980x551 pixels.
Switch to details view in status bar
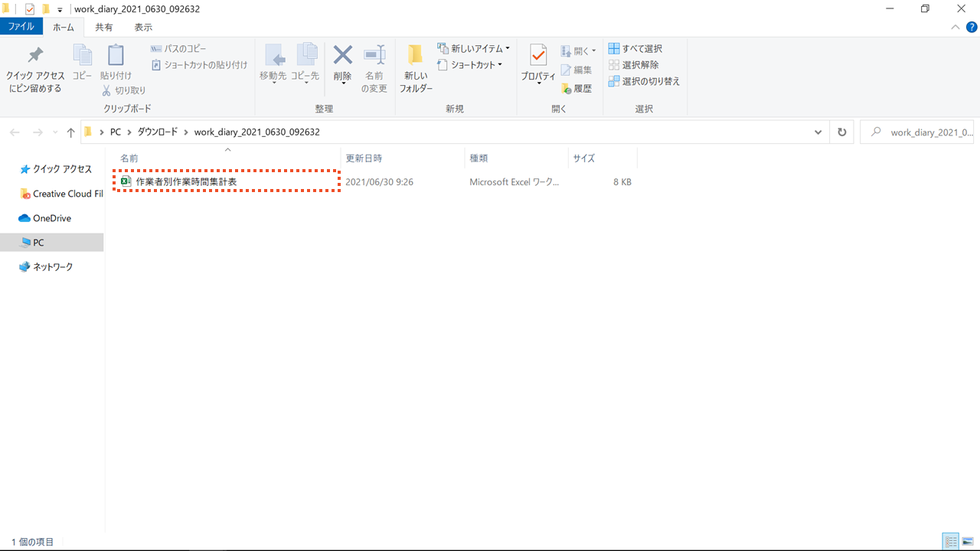pos(951,542)
